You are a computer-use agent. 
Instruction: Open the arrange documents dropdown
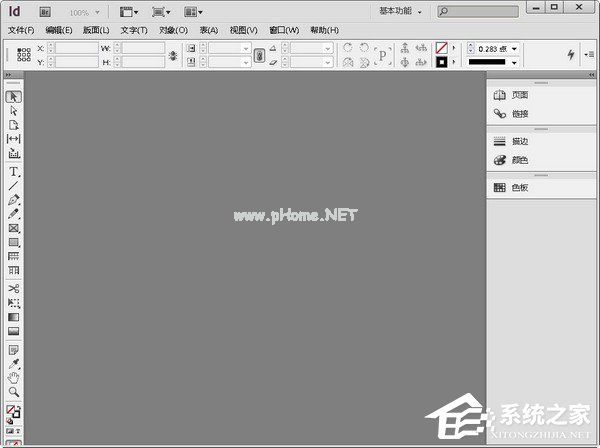click(193, 12)
